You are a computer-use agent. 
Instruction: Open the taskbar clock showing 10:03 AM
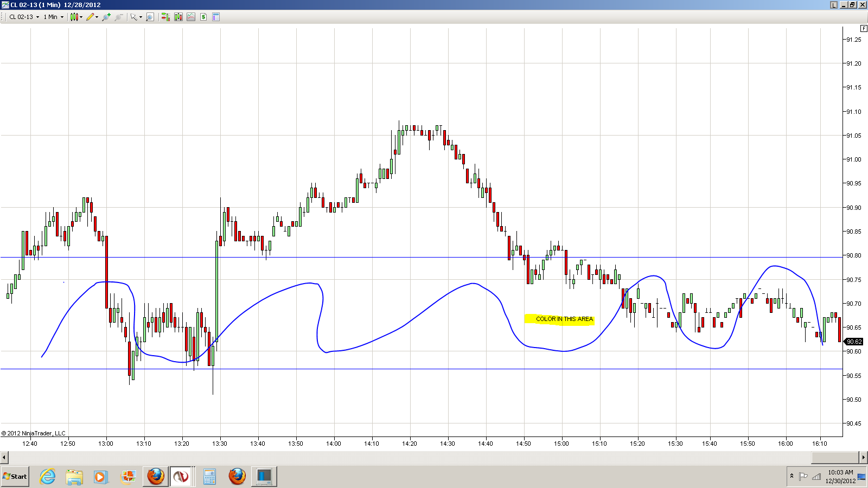click(x=840, y=477)
